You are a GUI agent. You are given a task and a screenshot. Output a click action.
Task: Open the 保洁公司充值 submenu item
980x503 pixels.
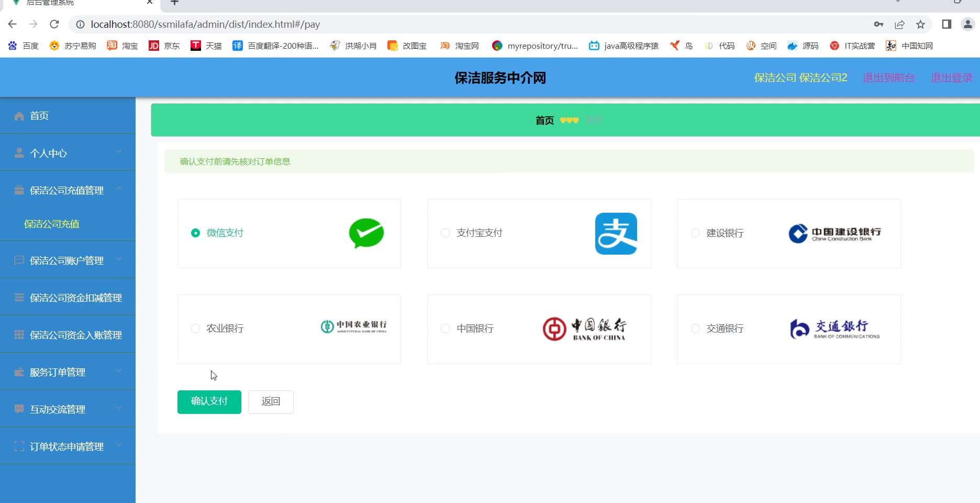point(52,224)
